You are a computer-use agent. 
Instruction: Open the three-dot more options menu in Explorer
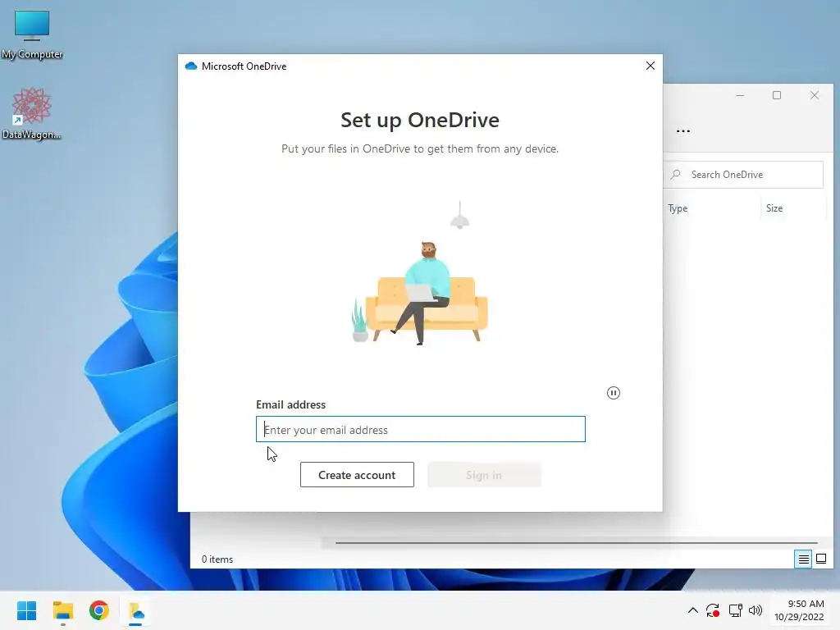(683, 130)
